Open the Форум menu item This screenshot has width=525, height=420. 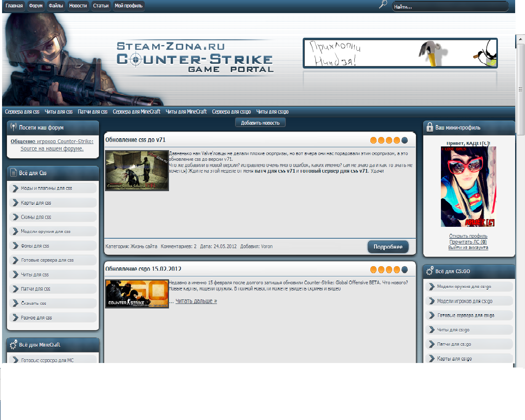coord(36,6)
